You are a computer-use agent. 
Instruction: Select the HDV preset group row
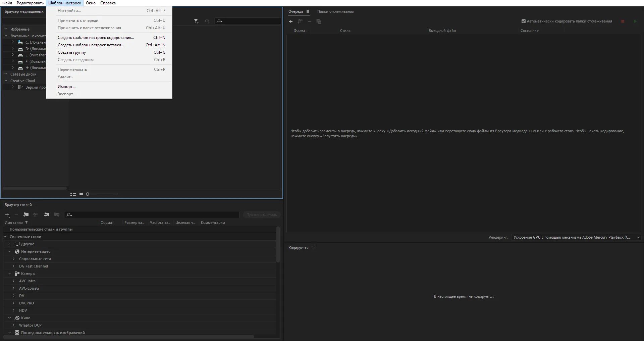(x=140, y=310)
